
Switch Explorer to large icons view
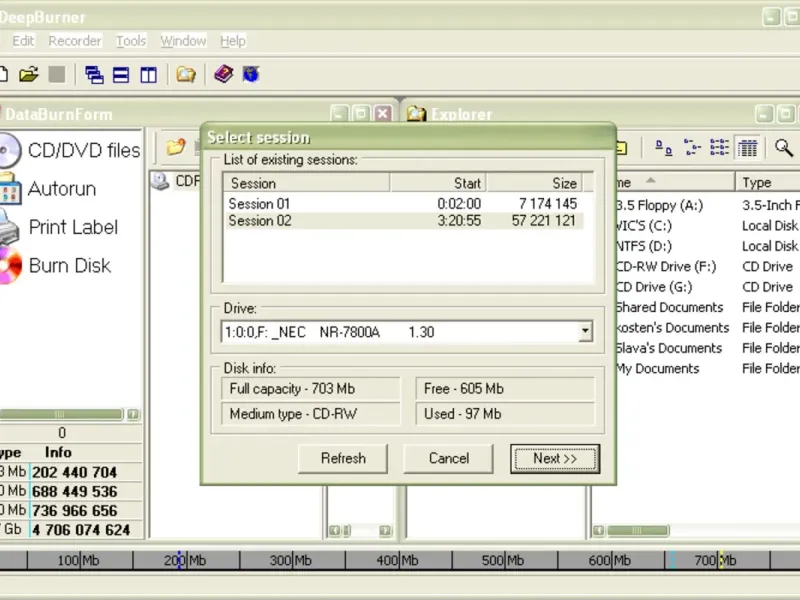coord(664,148)
